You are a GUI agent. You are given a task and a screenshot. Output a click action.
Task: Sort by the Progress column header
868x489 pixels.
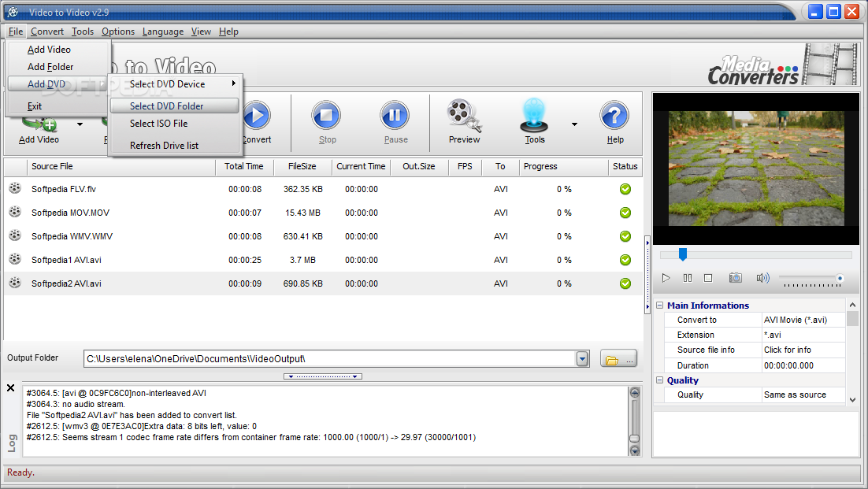tap(563, 166)
